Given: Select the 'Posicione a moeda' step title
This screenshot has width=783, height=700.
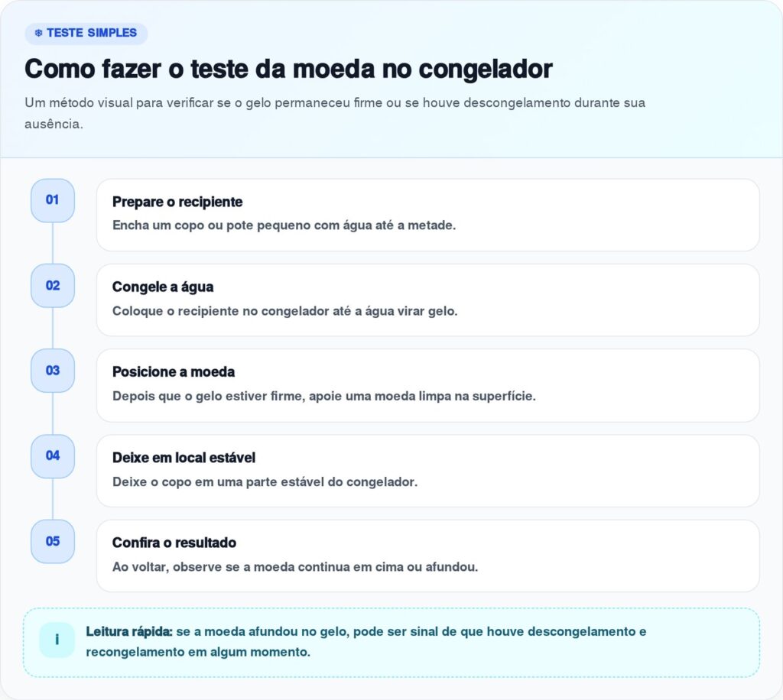Looking at the screenshot, I should click(173, 372).
